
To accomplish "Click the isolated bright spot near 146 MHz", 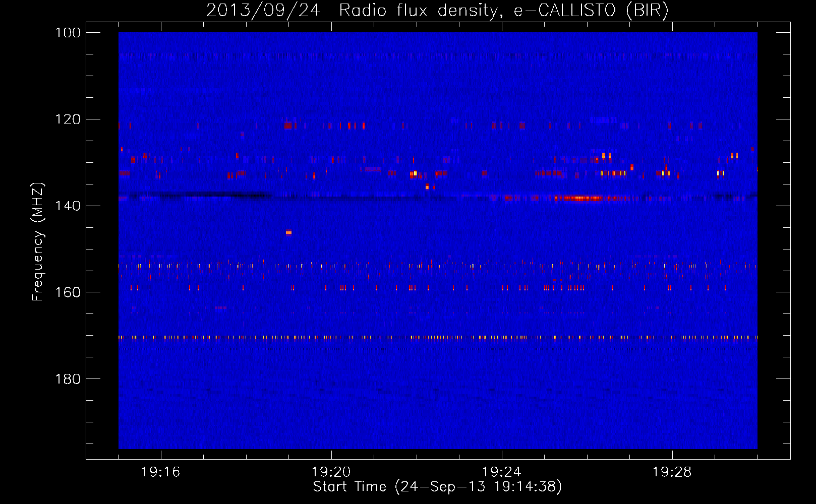I will [288, 232].
